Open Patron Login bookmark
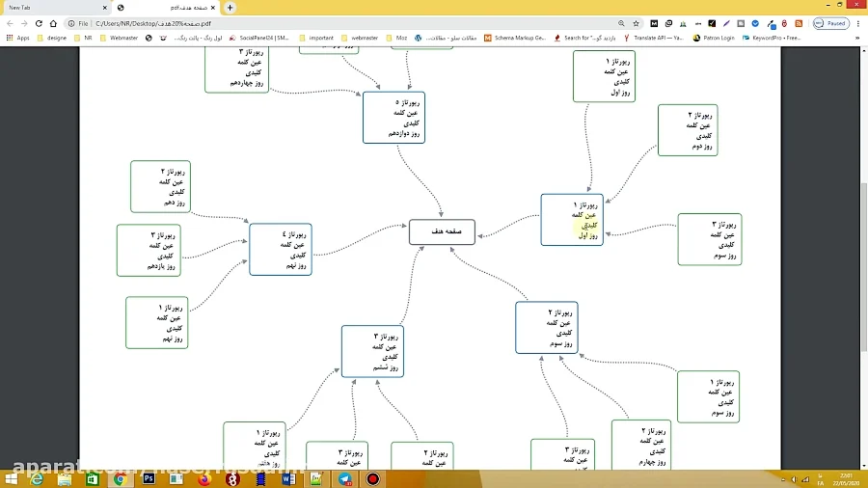 pos(714,39)
